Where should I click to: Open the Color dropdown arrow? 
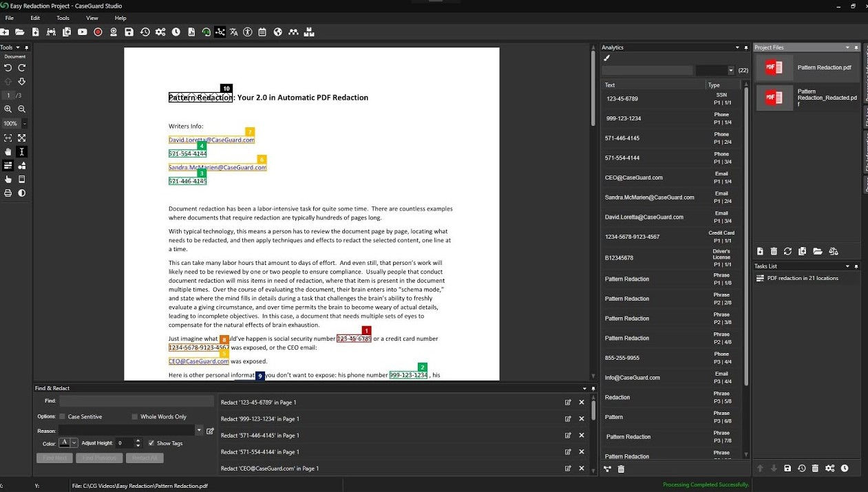(x=74, y=443)
